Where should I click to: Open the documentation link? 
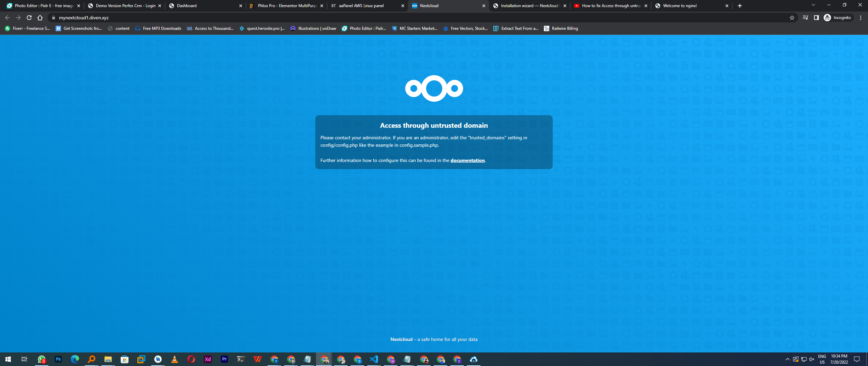[467, 160]
